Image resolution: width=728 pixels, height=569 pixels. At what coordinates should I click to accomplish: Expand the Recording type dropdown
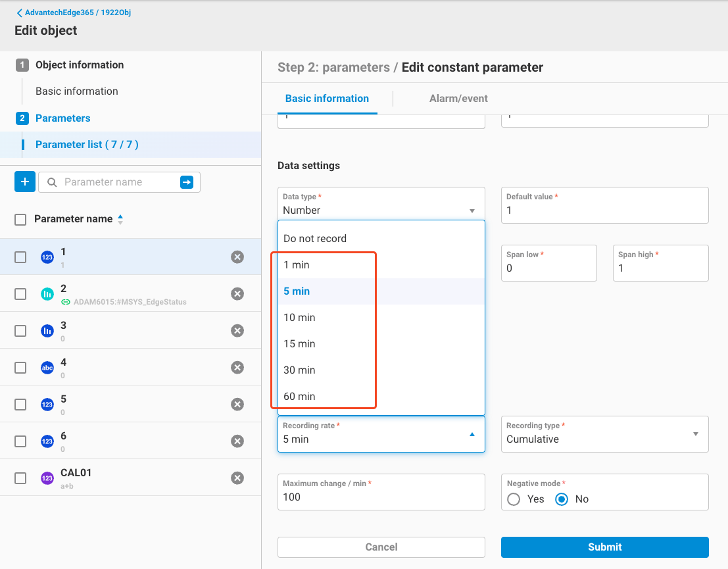604,434
